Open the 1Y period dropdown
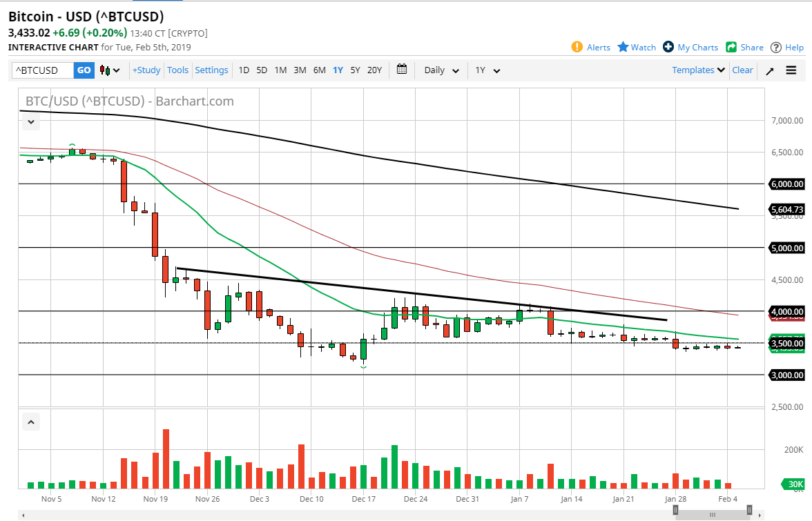812x521 pixels. (487, 70)
